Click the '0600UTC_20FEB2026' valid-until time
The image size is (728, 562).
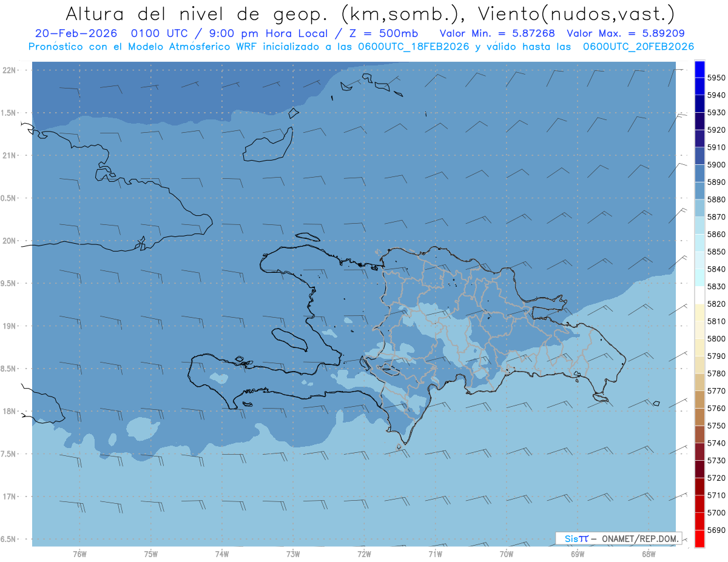[x=638, y=47]
